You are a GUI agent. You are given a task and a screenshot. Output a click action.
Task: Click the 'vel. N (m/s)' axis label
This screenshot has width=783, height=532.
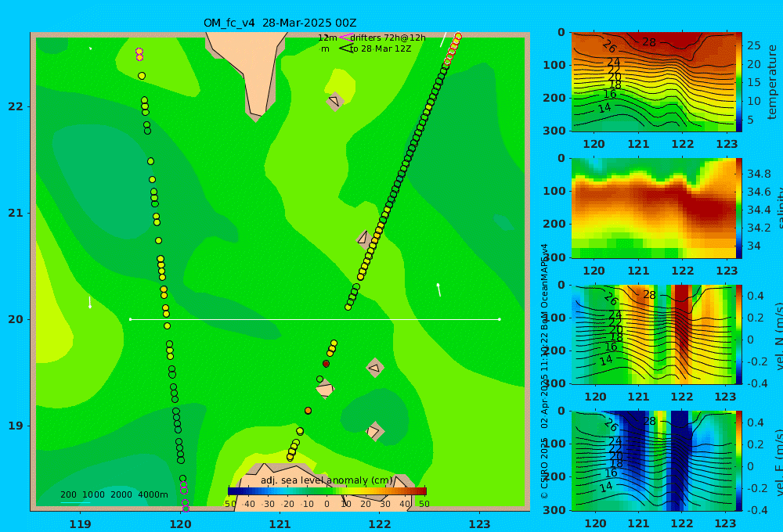778,336
